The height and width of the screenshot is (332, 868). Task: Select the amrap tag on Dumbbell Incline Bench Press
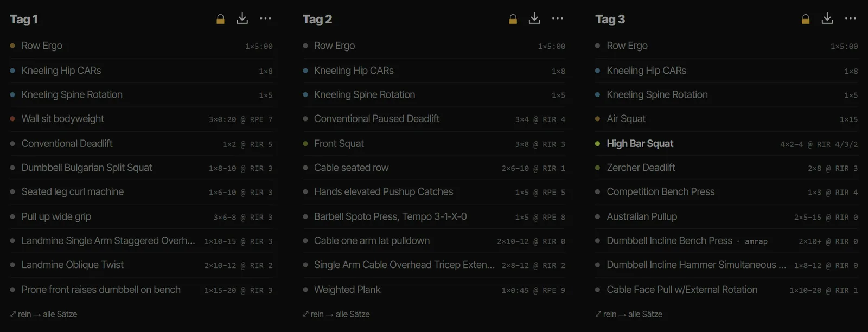[756, 241]
